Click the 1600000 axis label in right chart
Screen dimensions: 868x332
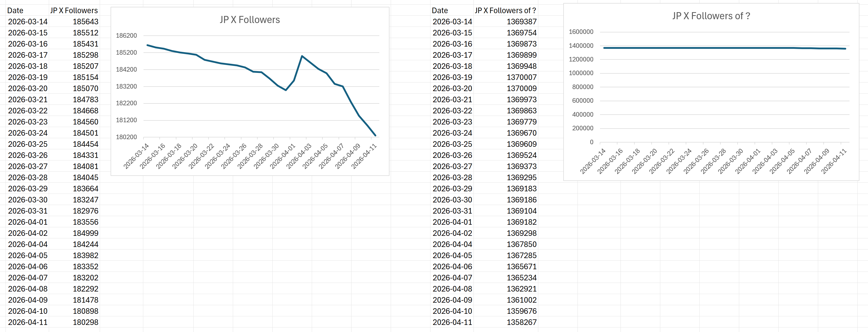click(581, 32)
